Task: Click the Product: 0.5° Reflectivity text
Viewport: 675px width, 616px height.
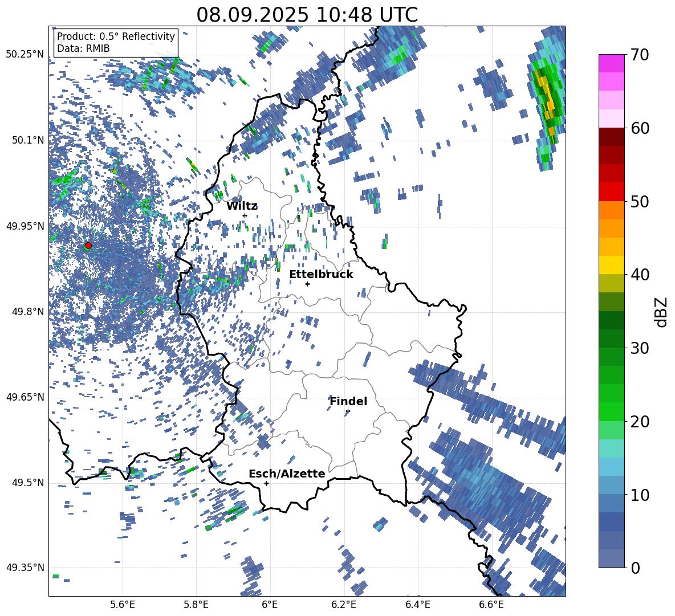Action: (x=116, y=36)
